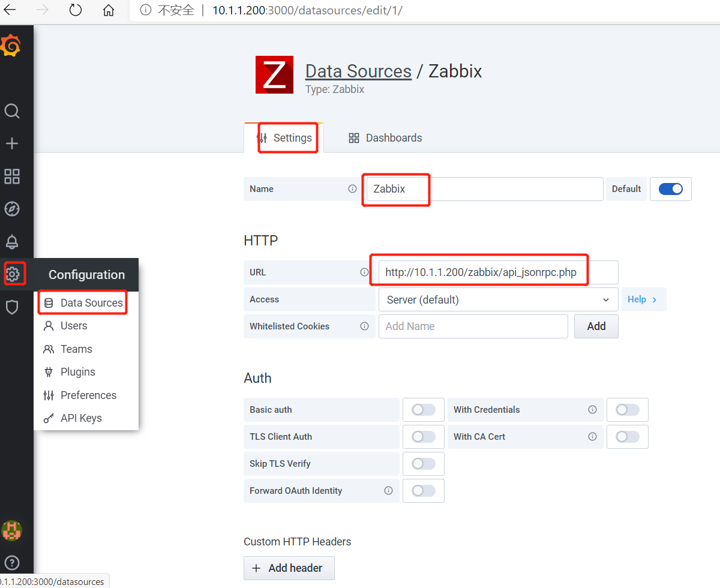The image size is (720, 588).
Task: Click info icon next to URL label
Action: tap(364, 272)
